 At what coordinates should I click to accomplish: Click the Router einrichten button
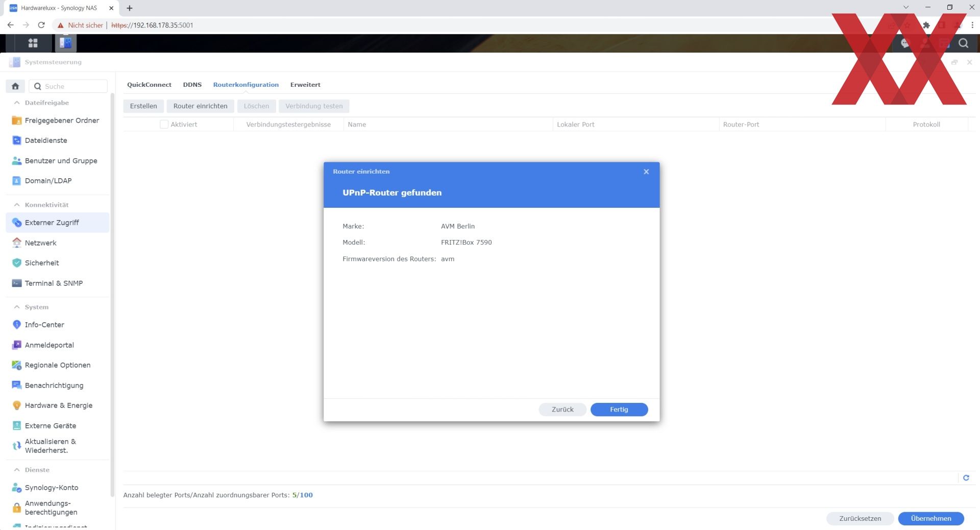200,106
